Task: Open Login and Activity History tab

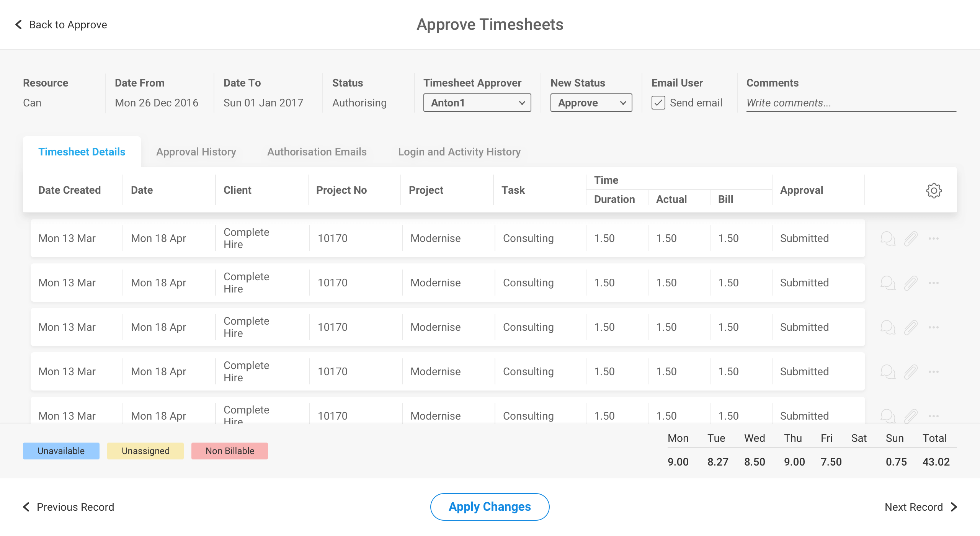Action: tap(459, 152)
